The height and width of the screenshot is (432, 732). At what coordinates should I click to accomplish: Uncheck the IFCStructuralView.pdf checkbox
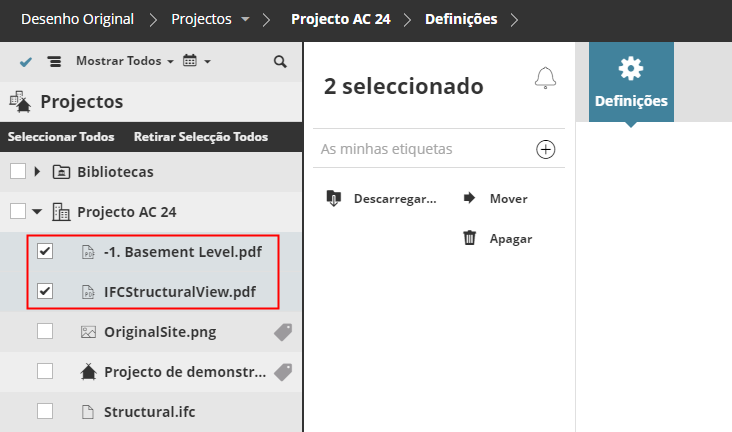pyautogui.click(x=45, y=292)
